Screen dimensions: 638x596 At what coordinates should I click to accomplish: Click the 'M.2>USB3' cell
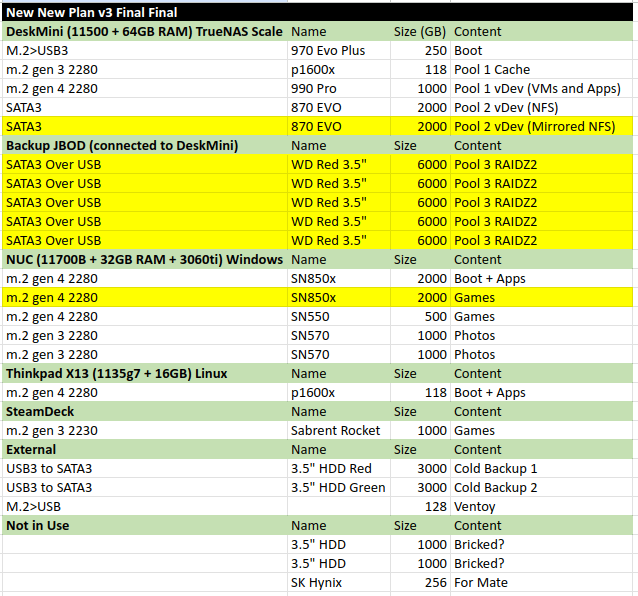pos(144,50)
